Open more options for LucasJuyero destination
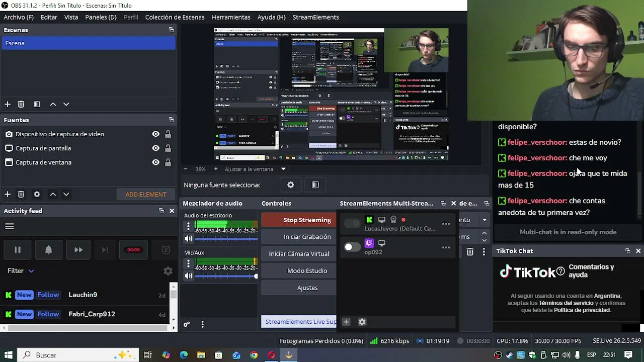 [446, 224]
